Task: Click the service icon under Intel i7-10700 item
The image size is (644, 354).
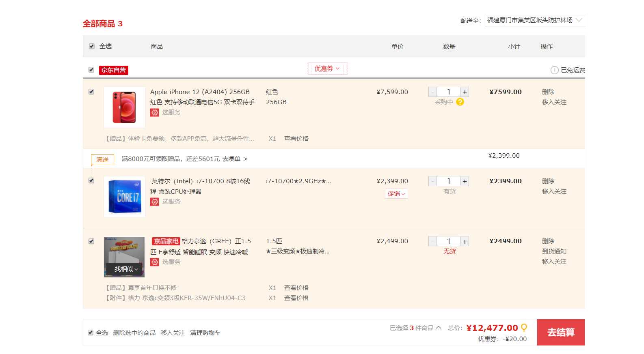Action: (x=155, y=202)
